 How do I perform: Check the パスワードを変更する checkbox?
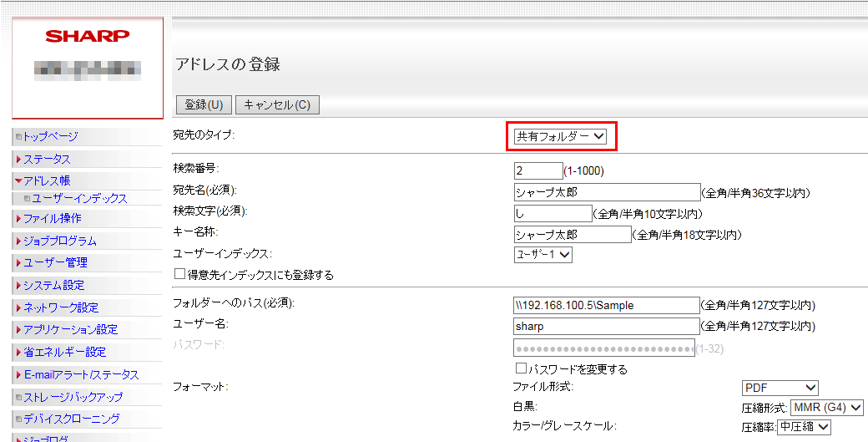click(x=521, y=368)
